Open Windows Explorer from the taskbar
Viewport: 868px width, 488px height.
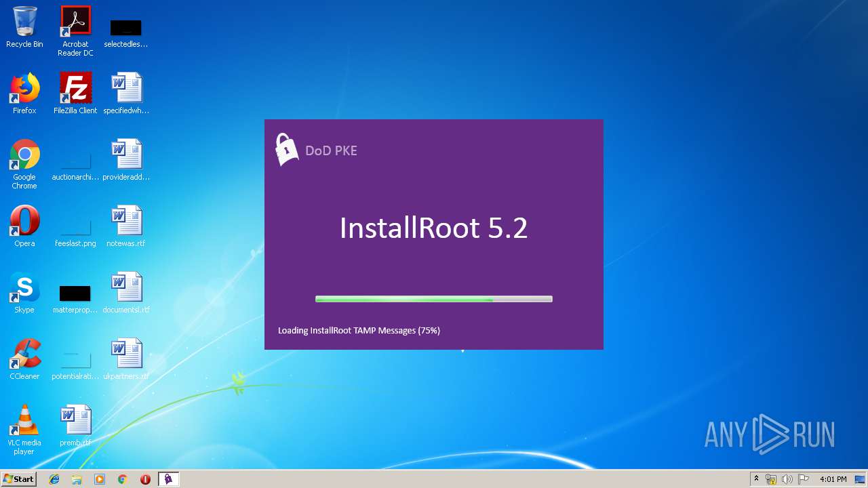pos(77,479)
